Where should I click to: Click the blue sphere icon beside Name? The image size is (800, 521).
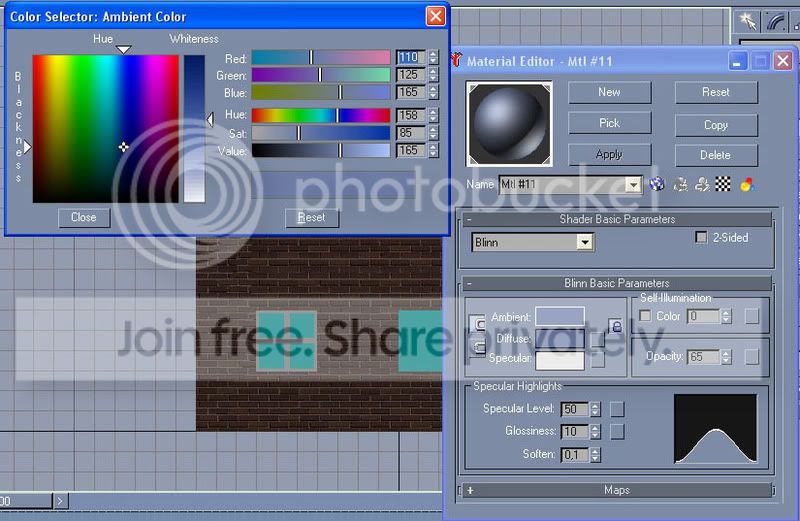pyautogui.click(x=657, y=184)
